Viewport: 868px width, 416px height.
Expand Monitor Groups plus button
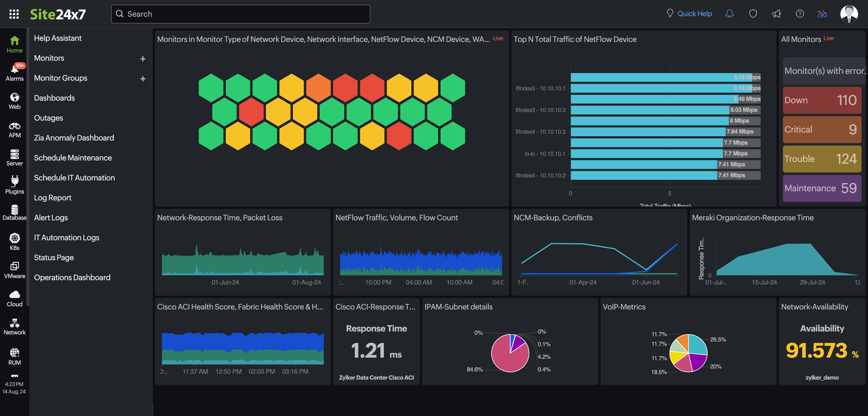click(143, 79)
